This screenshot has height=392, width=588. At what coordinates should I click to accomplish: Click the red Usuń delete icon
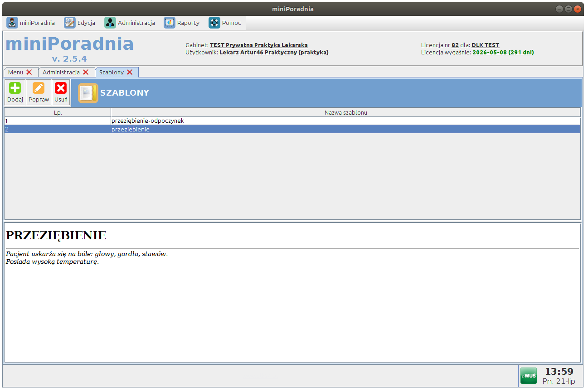pos(61,88)
